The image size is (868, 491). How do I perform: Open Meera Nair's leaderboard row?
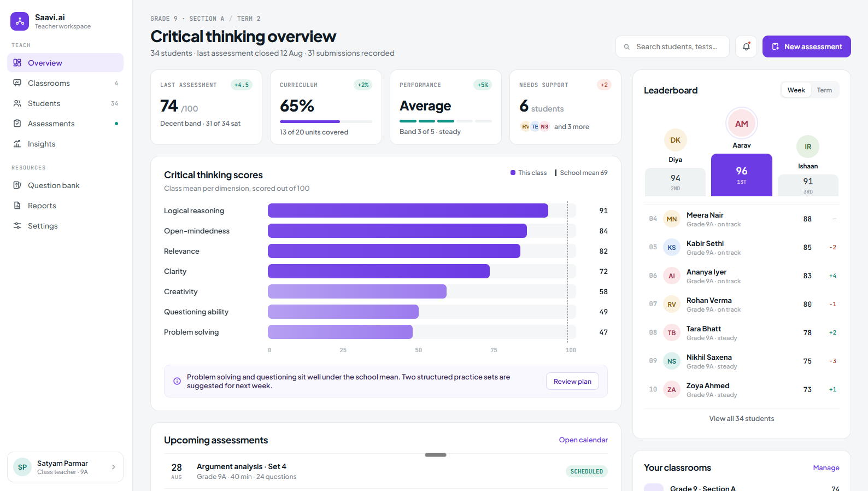[742, 219]
